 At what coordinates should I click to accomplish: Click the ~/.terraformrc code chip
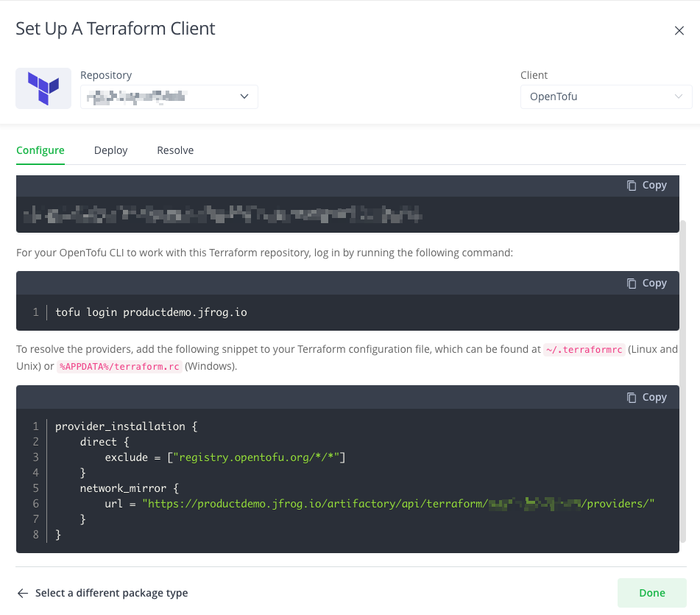584,349
